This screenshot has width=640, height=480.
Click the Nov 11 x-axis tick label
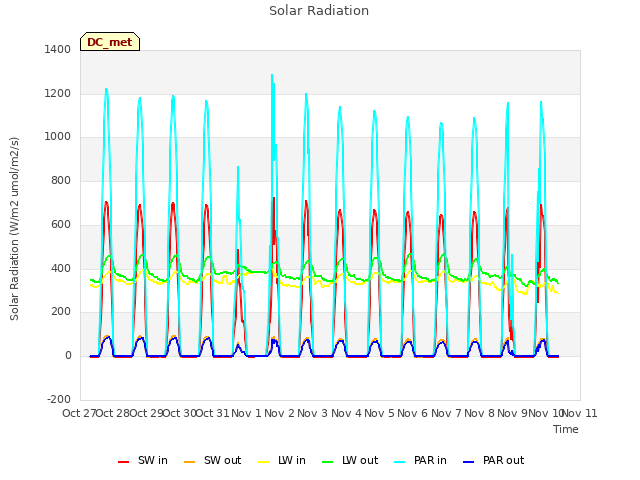pos(580,413)
